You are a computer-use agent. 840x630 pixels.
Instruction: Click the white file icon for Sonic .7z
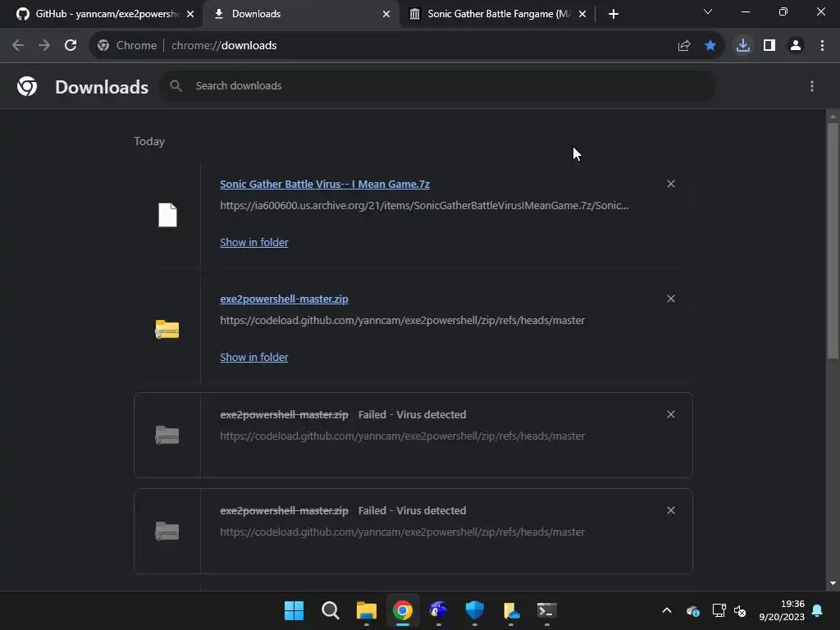167,215
